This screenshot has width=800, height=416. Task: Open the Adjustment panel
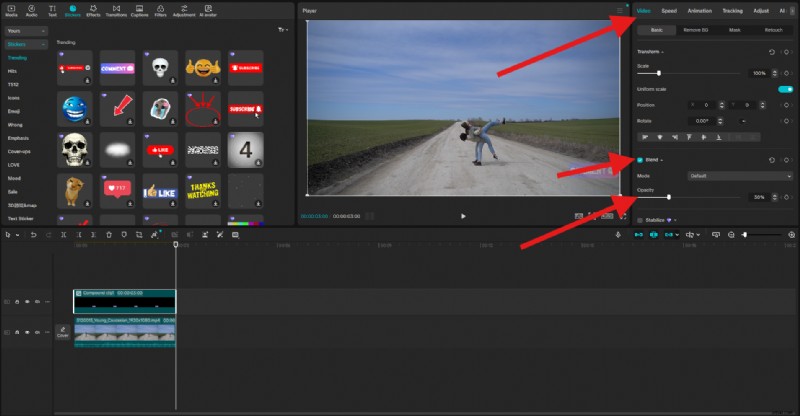click(184, 11)
